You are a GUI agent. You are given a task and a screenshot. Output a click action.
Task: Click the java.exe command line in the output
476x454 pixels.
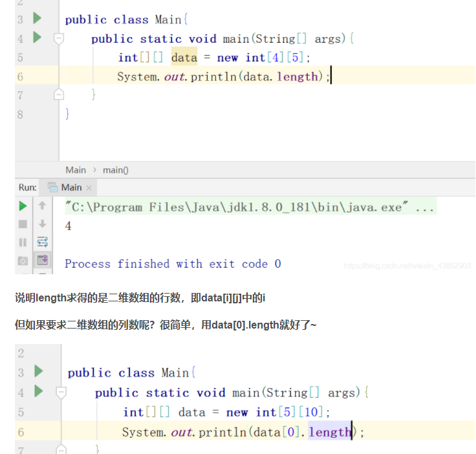tap(251, 207)
